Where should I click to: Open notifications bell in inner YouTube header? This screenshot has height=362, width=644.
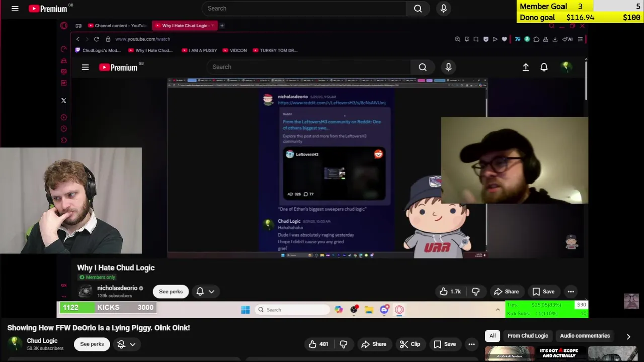544,67
